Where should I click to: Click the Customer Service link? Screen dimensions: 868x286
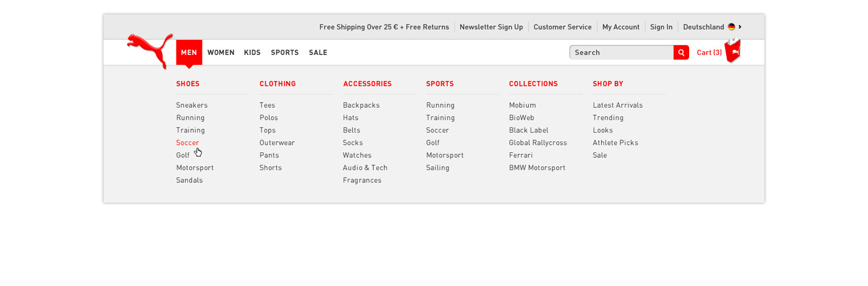click(x=562, y=27)
